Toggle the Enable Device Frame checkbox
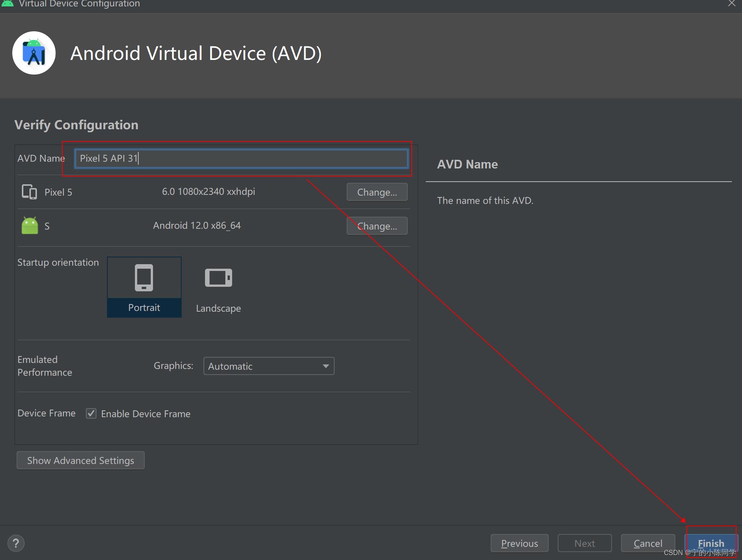 (x=91, y=413)
